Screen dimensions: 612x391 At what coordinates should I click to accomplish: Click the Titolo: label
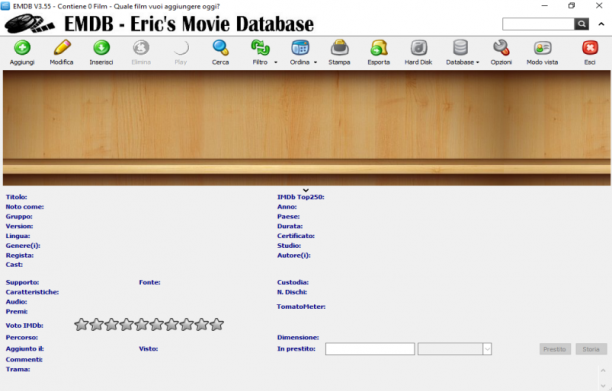click(x=16, y=197)
